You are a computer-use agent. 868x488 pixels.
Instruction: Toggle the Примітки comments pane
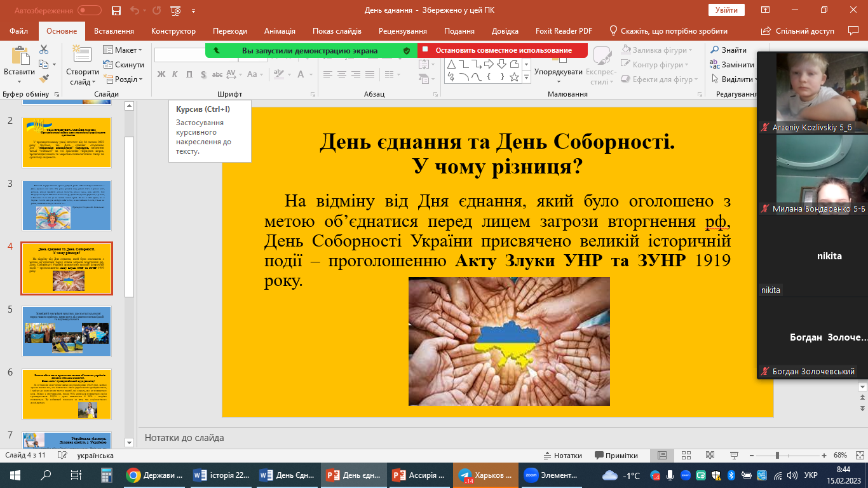(616, 456)
